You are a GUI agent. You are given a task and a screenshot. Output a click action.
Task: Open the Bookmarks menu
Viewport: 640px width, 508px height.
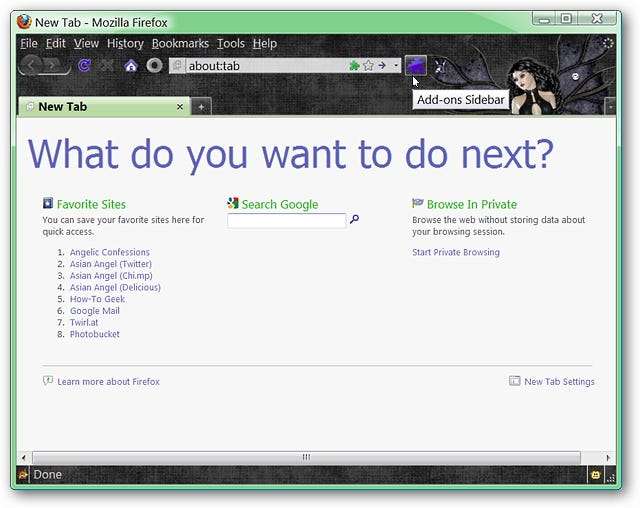pyautogui.click(x=180, y=43)
